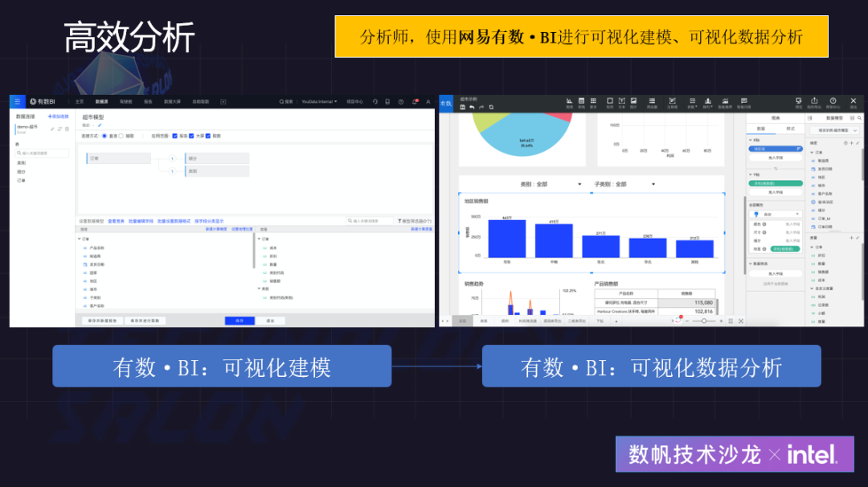Click the blue 地区 field pill on X轴
Screen dimensions: 868x487
coord(776,149)
